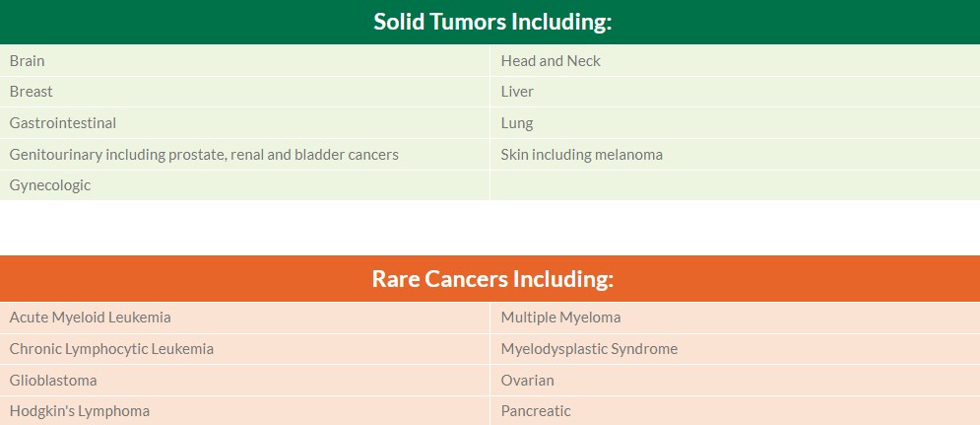Click the Rare Cancers Including header
The width and height of the screenshot is (980, 425).
point(491,279)
